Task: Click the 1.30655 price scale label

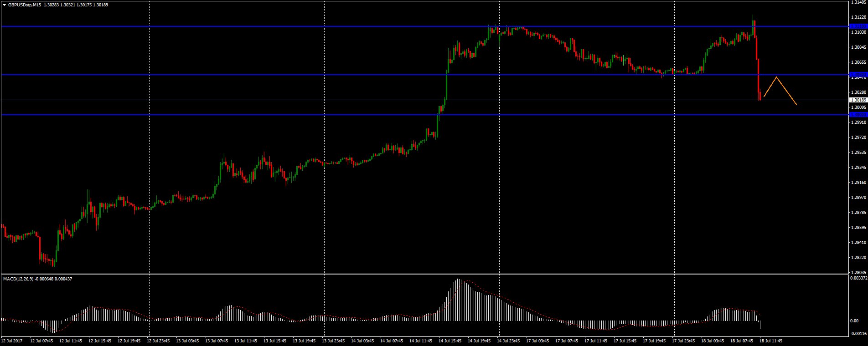Action: (x=859, y=62)
